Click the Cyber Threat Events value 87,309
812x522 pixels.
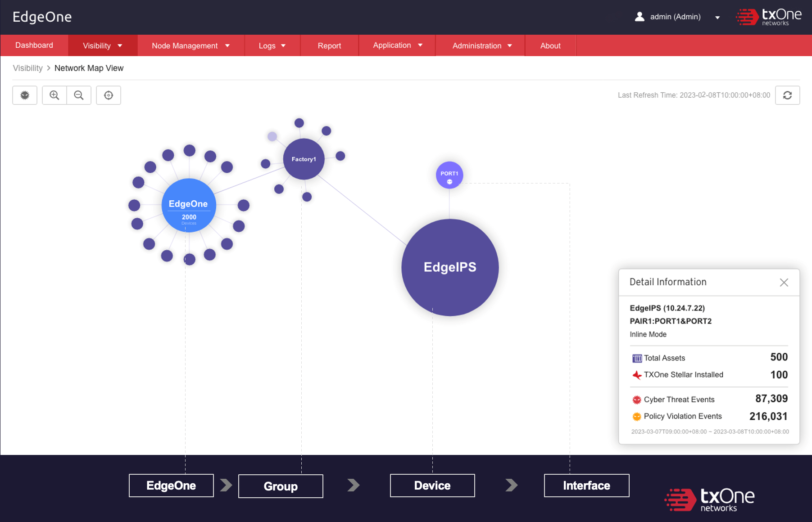(771, 399)
